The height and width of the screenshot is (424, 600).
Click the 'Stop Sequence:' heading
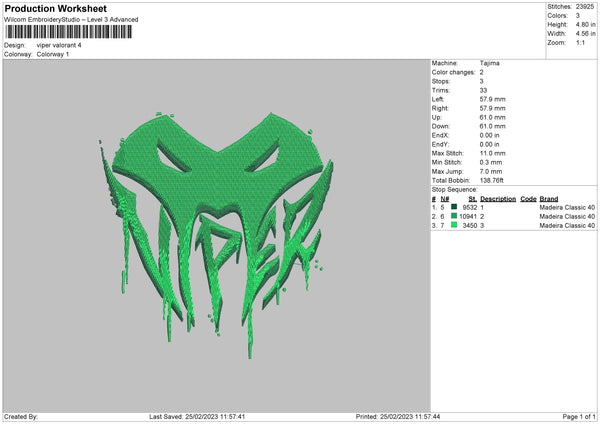pyautogui.click(x=455, y=190)
